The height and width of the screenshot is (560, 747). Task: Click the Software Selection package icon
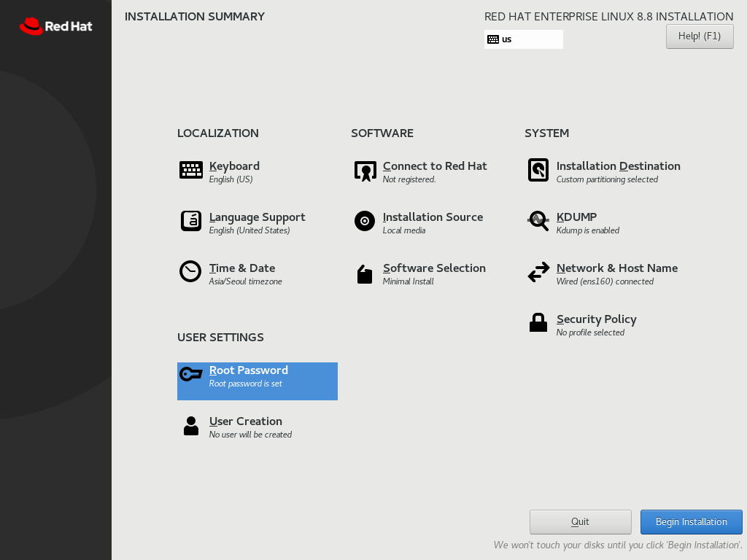[365, 274]
